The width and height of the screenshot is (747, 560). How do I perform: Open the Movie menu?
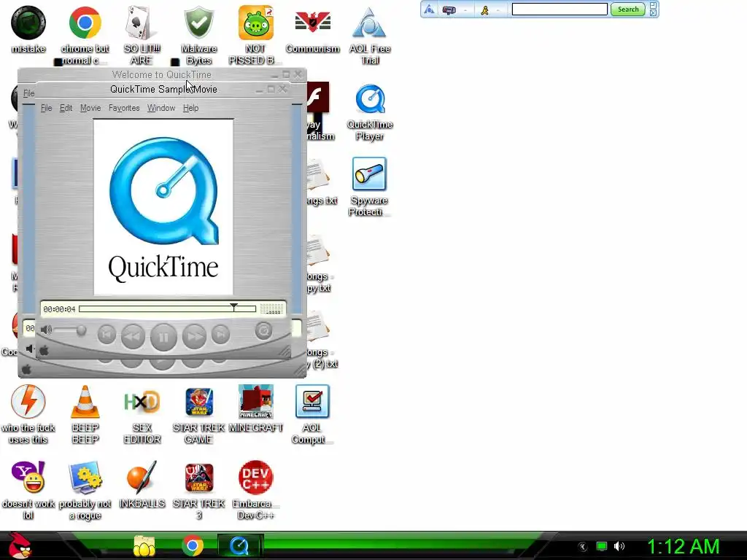[90, 108]
